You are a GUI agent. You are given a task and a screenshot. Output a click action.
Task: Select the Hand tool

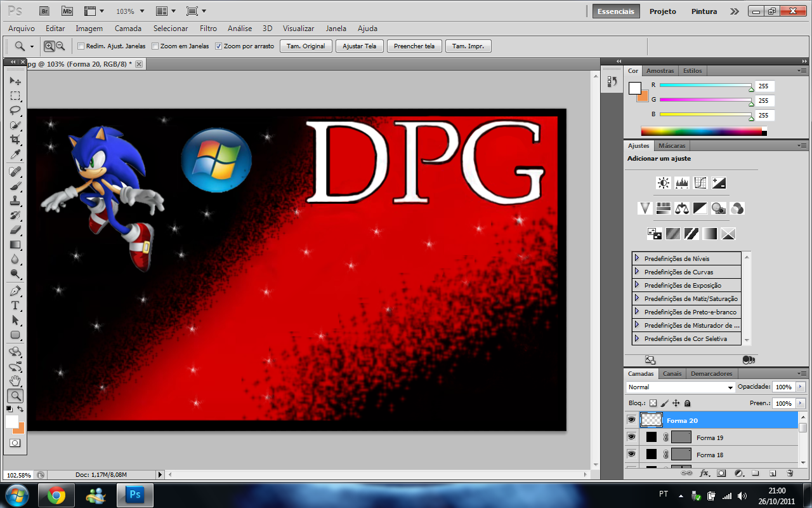(15, 381)
